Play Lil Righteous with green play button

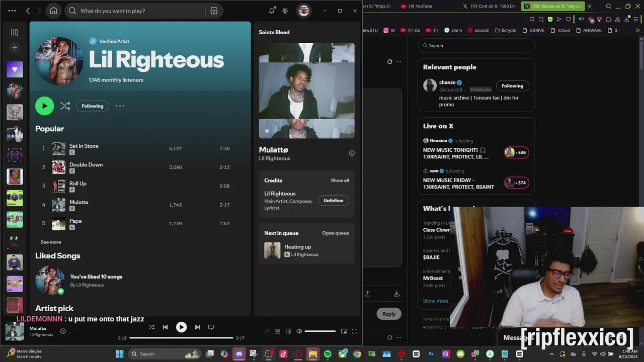[x=44, y=106]
